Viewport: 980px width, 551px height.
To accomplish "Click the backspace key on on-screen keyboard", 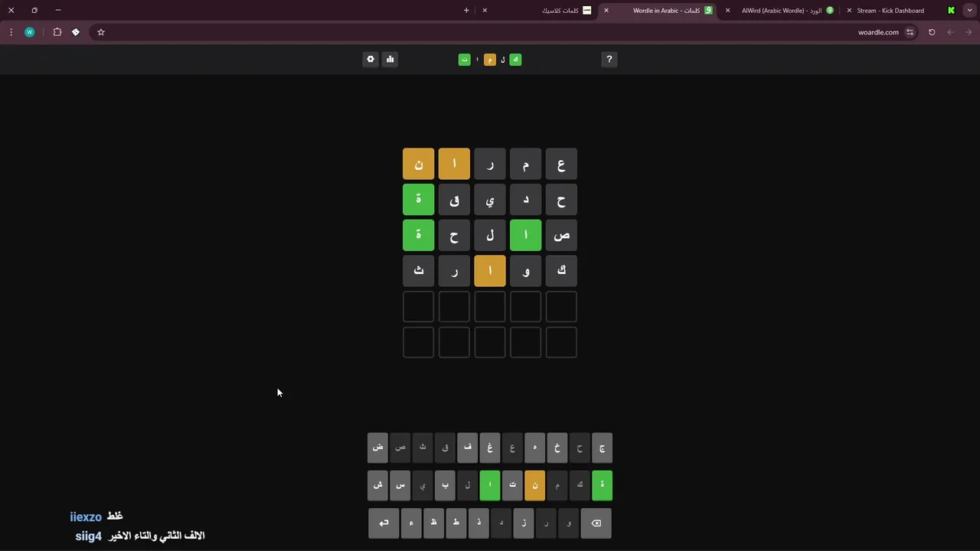I will (596, 523).
